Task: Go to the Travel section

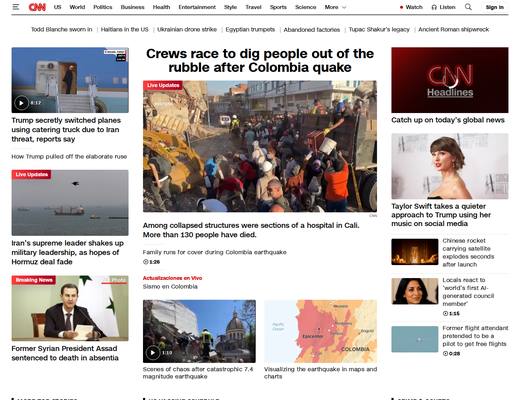Action: point(253,7)
